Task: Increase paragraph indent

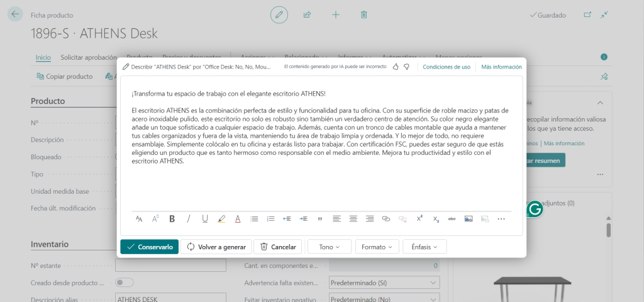Action: [x=304, y=219]
